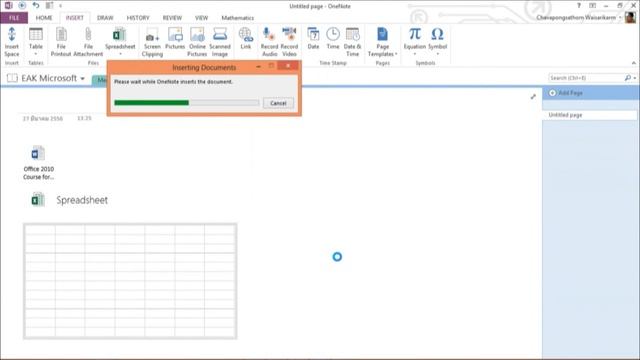This screenshot has width=640, height=360.
Task: Open the Mathematics tab
Action: [x=238, y=18]
